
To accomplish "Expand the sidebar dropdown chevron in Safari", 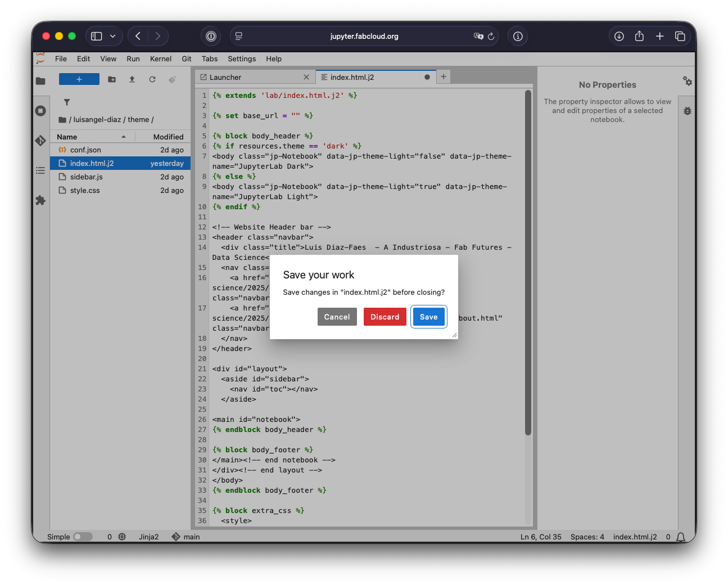I will (x=112, y=36).
